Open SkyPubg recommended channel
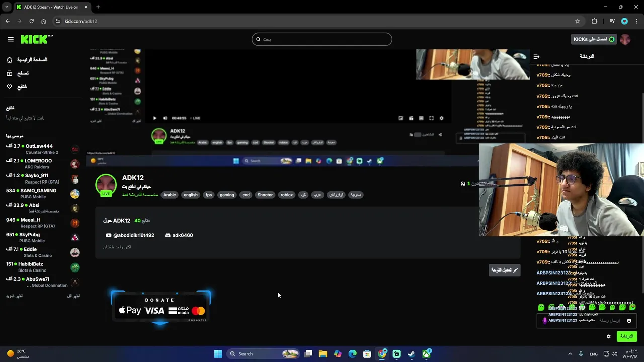Screen dimensions: 644x362 click(43, 237)
